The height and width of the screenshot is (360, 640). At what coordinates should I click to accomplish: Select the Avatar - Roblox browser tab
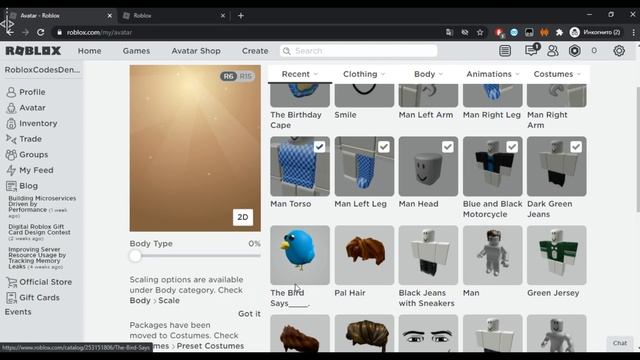tap(60, 16)
